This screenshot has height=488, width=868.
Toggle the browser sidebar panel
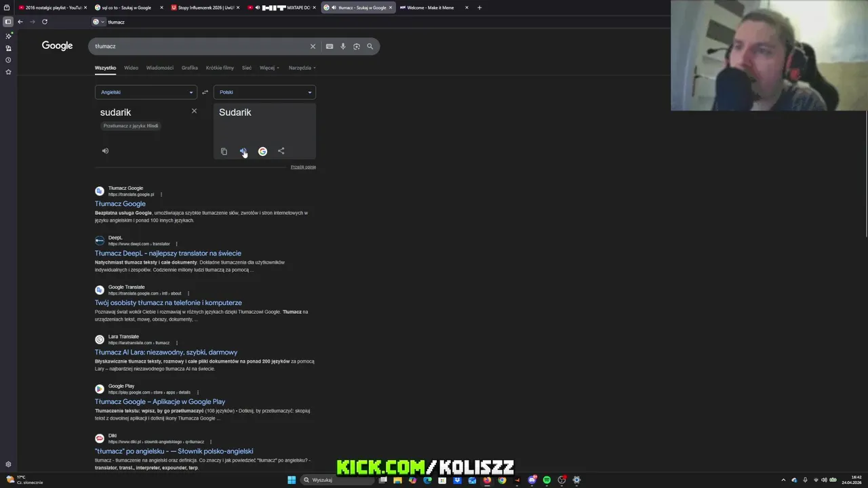[x=8, y=22]
